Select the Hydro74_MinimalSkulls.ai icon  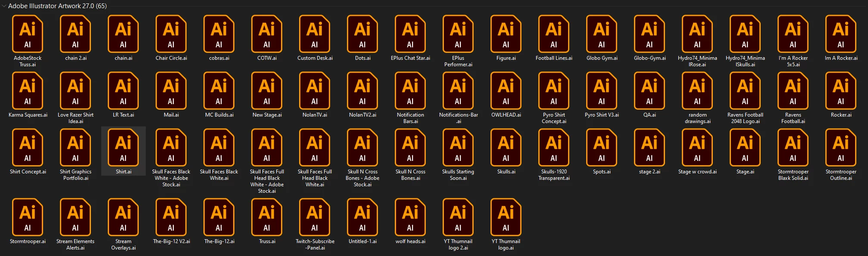pyautogui.click(x=745, y=34)
